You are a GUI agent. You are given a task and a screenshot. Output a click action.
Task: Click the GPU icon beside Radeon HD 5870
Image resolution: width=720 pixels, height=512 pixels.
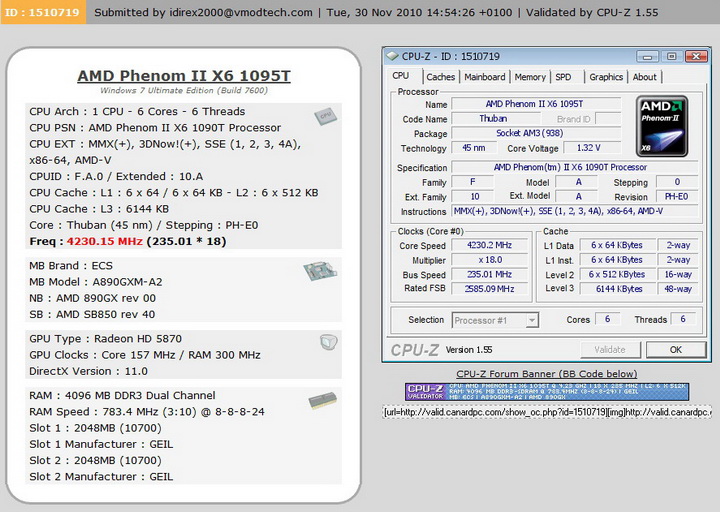(x=328, y=342)
